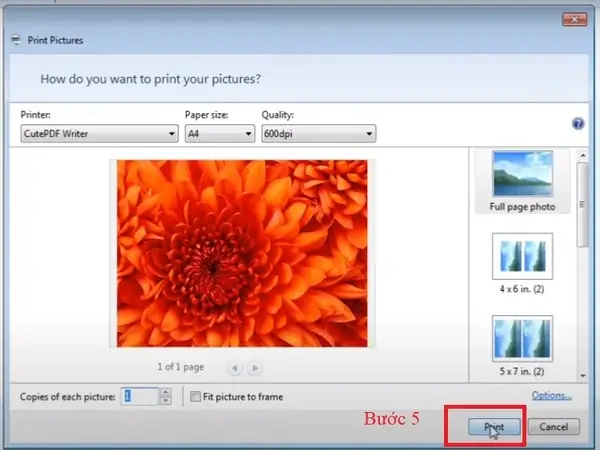Toggle Fit picture to frame checkbox
600x450 pixels.
[x=195, y=397]
